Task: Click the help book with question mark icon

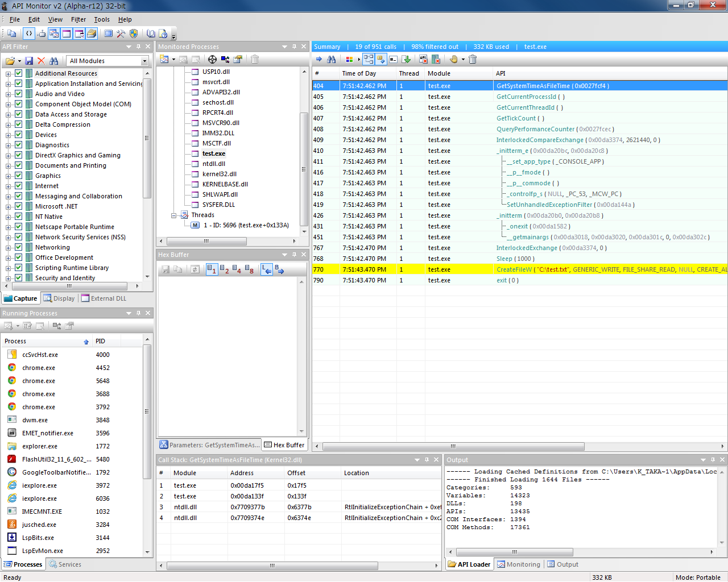Action: pos(163,34)
